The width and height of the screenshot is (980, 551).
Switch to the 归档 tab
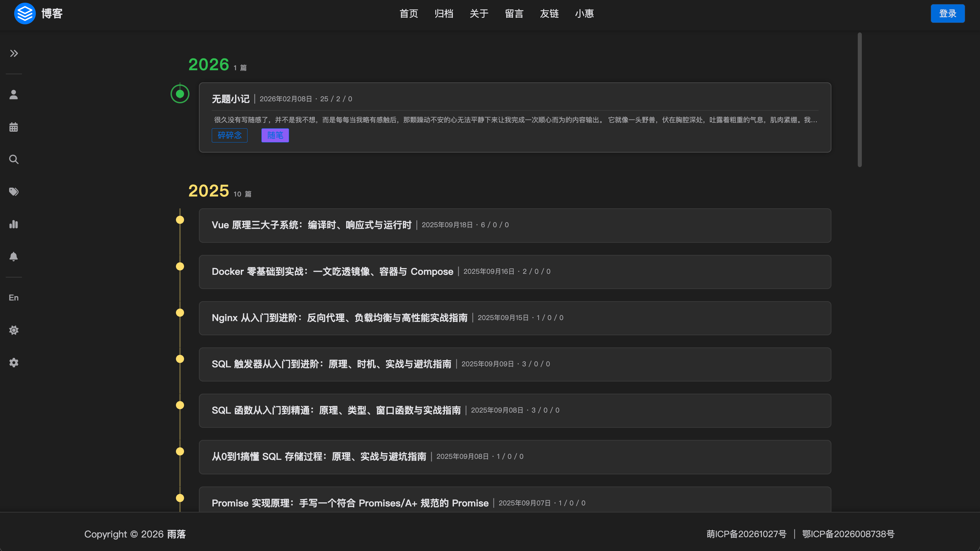(444, 14)
